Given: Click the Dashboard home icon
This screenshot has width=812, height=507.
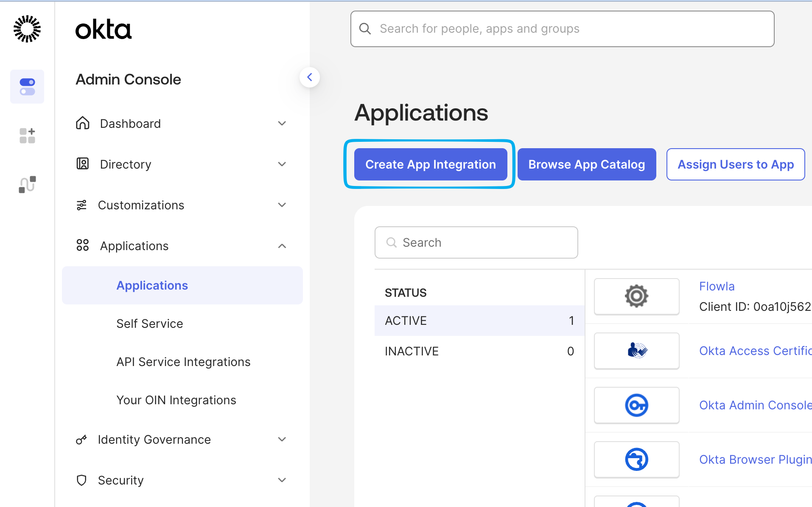Looking at the screenshot, I should tap(83, 123).
